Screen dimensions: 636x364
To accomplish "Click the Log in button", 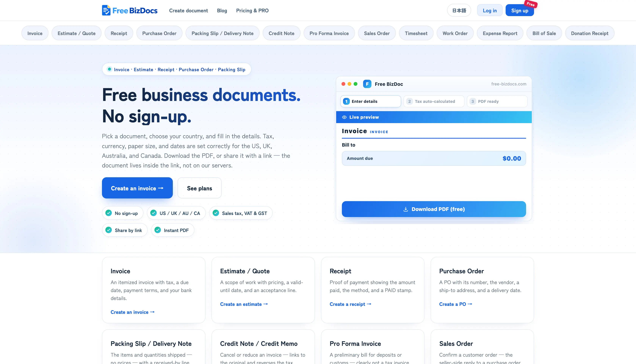I will 490,10.
